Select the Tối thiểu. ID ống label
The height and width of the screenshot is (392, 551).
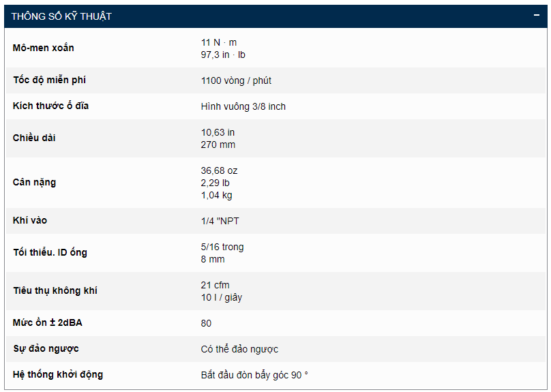pyautogui.click(x=50, y=252)
